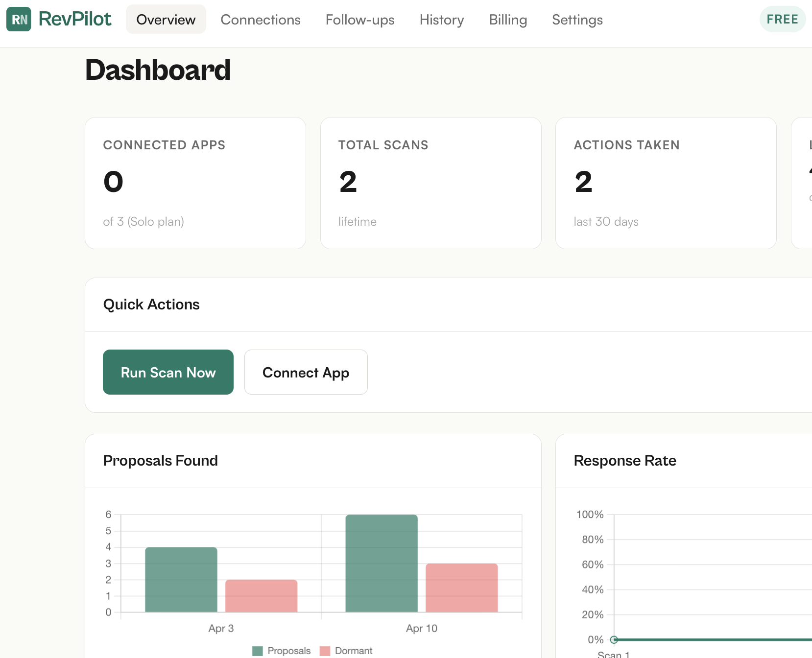This screenshot has width=812, height=658.
Task: Click the Dashboard heading
Action: [158, 70]
